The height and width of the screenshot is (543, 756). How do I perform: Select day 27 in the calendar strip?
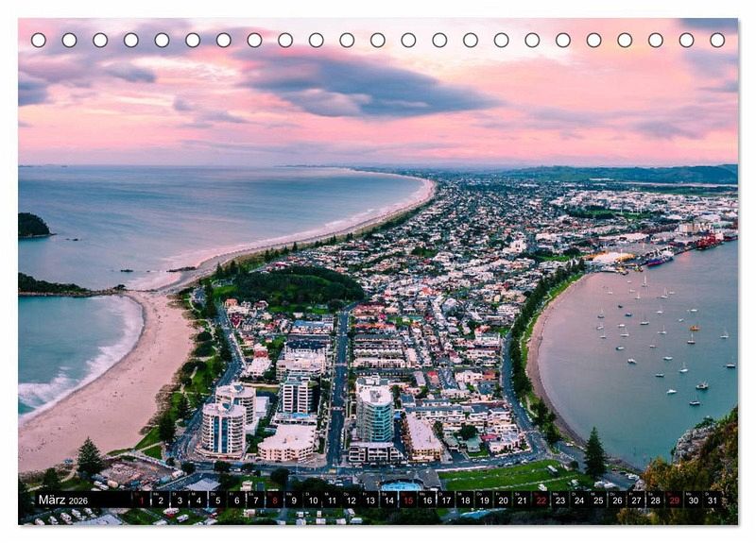pyautogui.click(x=636, y=500)
